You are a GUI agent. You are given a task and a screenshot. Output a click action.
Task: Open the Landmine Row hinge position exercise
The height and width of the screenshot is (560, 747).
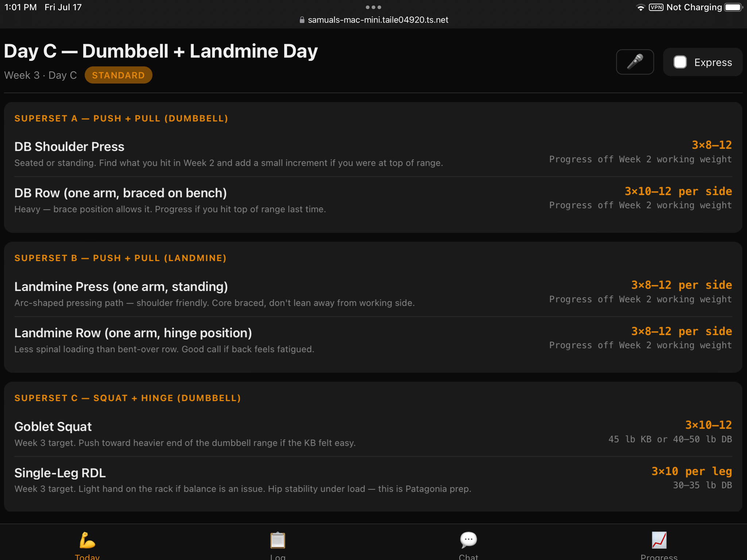pos(373,340)
